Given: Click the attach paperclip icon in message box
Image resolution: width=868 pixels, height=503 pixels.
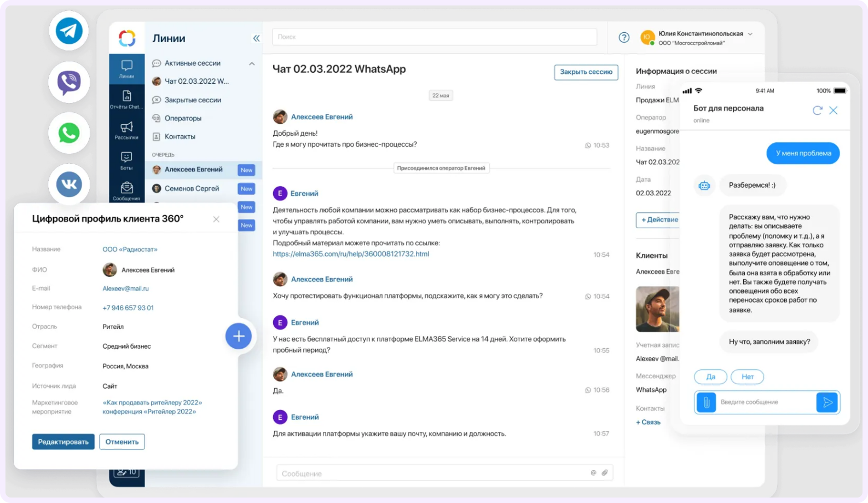Looking at the screenshot, I should 605,473.
